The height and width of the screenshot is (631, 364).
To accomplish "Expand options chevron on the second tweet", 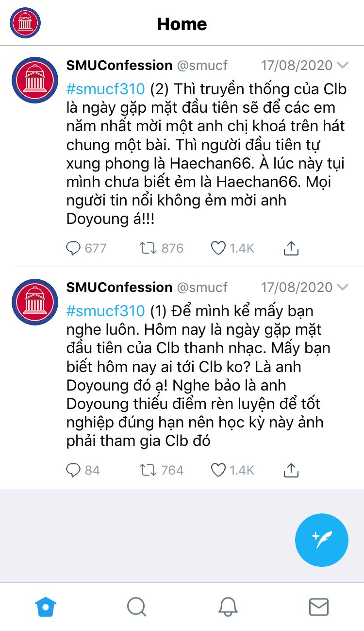I will click(343, 287).
